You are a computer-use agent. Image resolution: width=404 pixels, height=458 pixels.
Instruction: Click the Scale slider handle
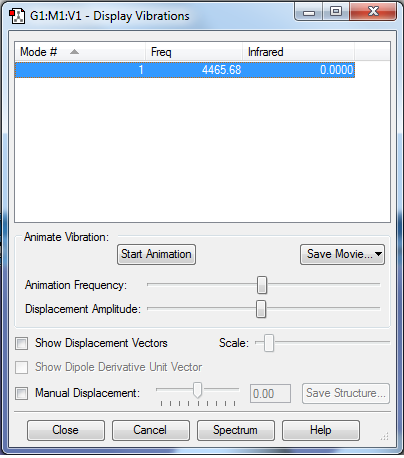click(x=269, y=343)
